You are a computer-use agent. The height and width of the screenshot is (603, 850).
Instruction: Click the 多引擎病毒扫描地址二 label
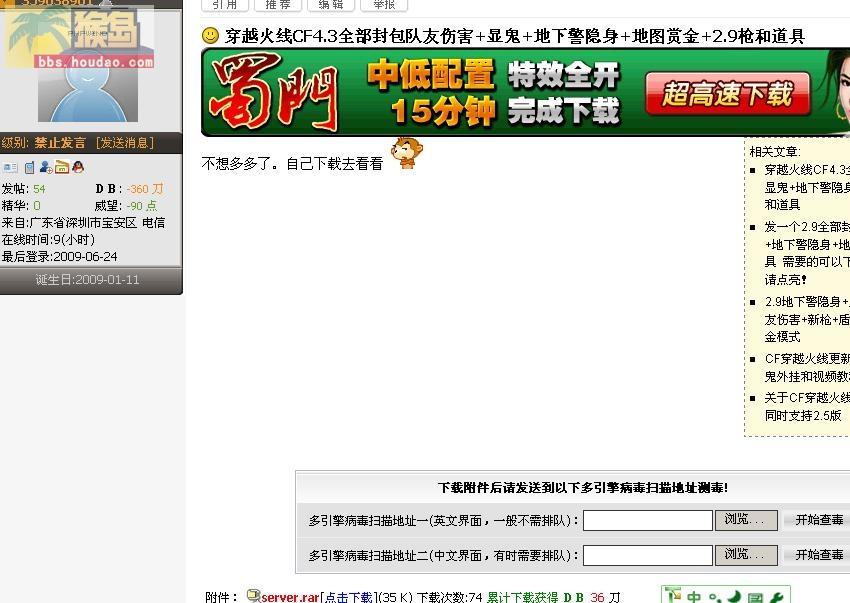coord(443,555)
